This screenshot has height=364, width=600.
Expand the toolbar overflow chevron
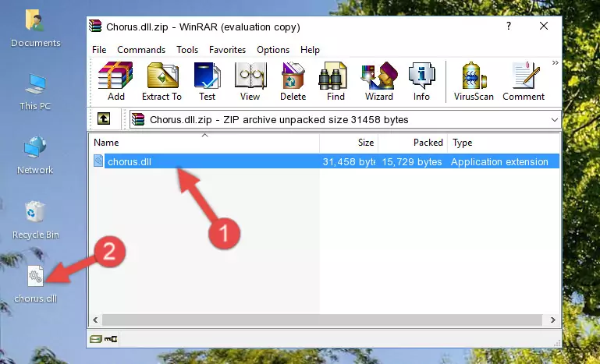555,63
